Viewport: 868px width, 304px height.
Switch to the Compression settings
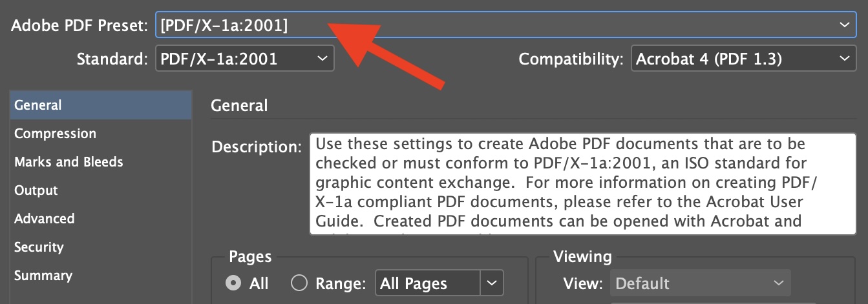click(x=101, y=134)
